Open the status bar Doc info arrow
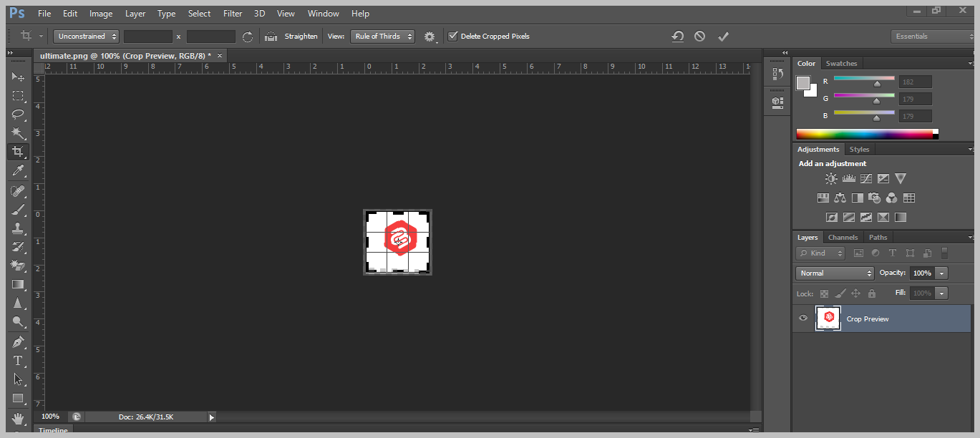Image resolution: width=980 pixels, height=438 pixels. point(211,417)
